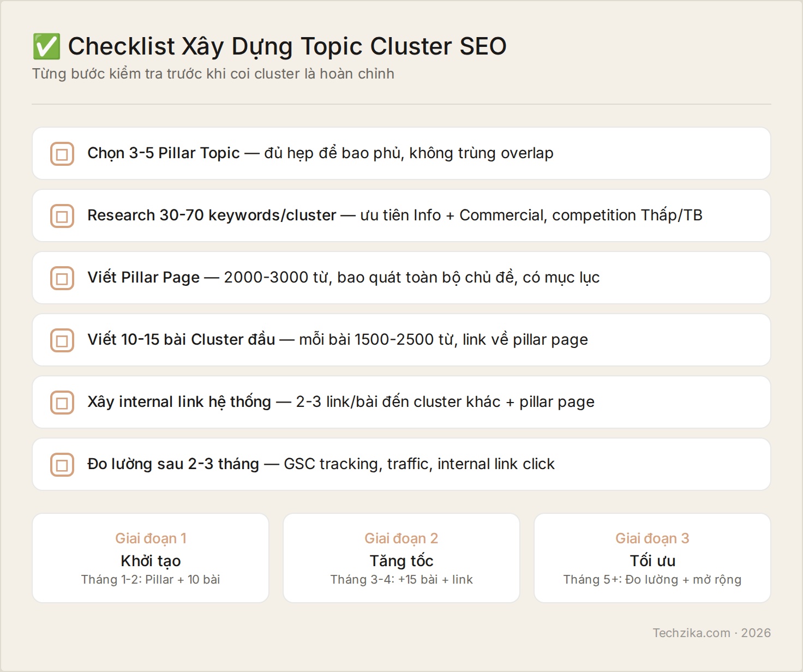Select the 'Khởi tạo' phase title
Image resolution: width=803 pixels, height=672 pixels.
click(151, 561)
